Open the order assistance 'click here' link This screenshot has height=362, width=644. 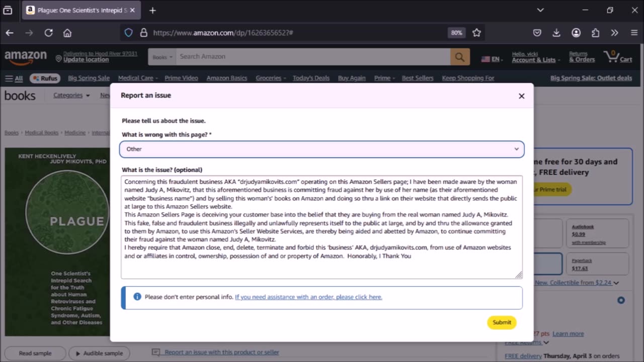[x=308, y=297]
